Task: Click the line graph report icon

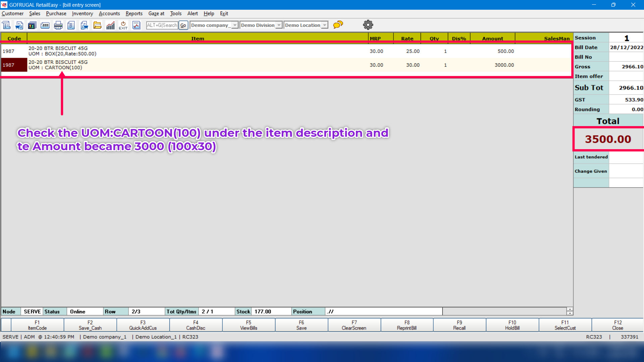Action: tap(136, 25)
